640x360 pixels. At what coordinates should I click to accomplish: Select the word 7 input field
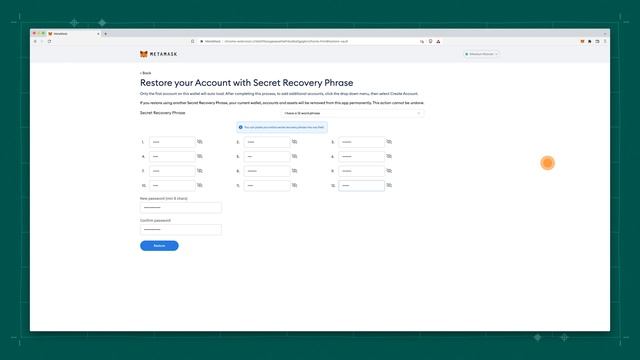[x=172, y=171]
